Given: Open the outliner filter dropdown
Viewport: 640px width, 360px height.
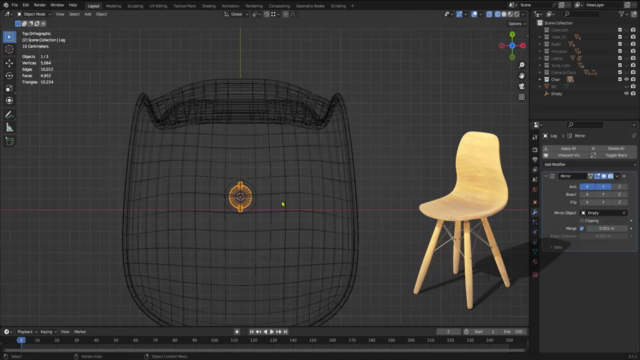Looking at the screenshot, I should point(623,14).
